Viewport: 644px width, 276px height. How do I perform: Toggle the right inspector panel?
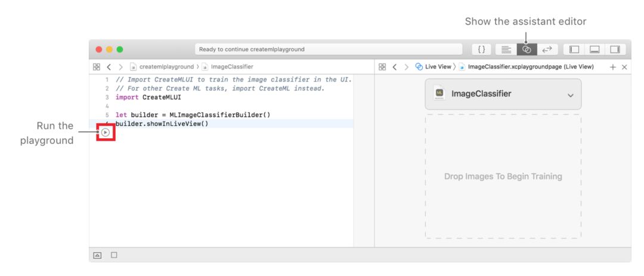coord(615,49)
